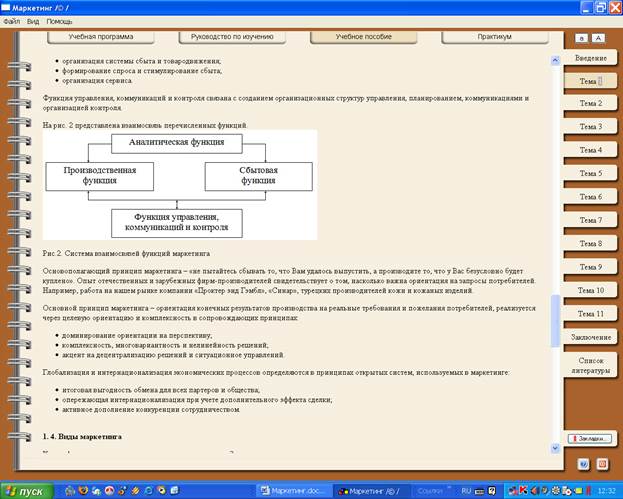The height and width of the screenshot is (499, 623).
Task: Switch to the Маркетинг.doc taskbar window
Action: (x=294, y=491)
